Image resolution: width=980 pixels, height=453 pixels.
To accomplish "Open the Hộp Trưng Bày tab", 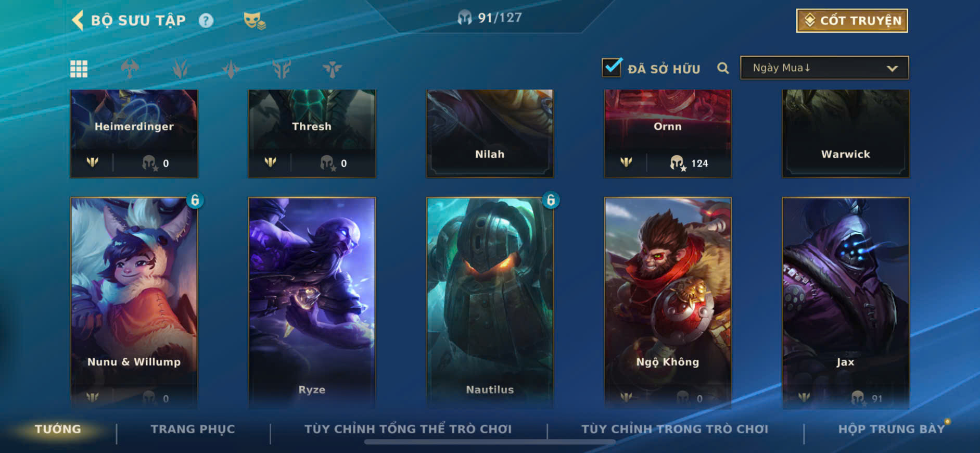I will pos(892,429).
